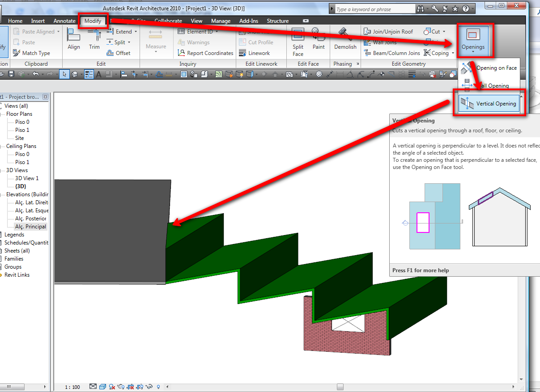
Task: Toggle reveal hidden elements lightbulb
Action: 159,387
